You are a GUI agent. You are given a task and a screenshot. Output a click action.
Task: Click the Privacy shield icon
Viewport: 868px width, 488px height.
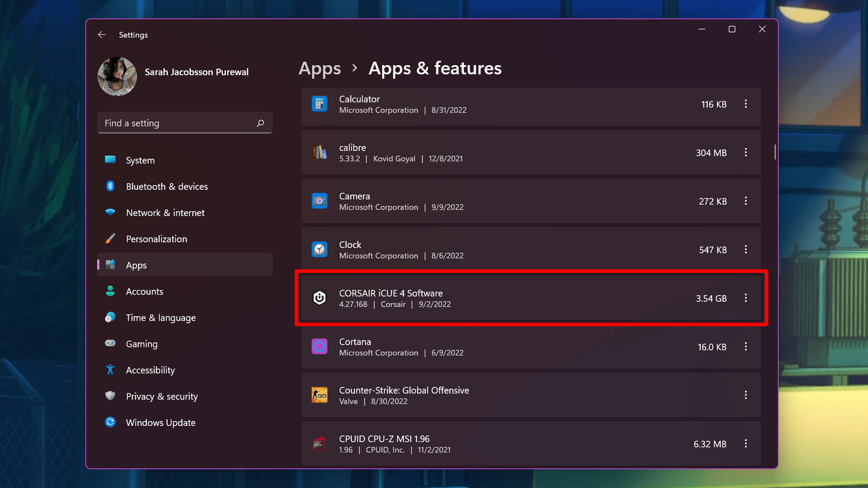pos(110,395)
